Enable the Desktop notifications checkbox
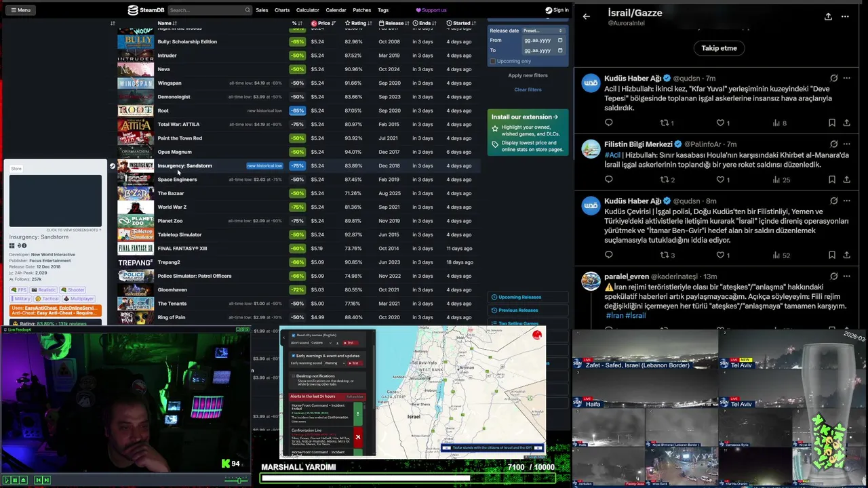868x488 pixels. tap(294, 376)
